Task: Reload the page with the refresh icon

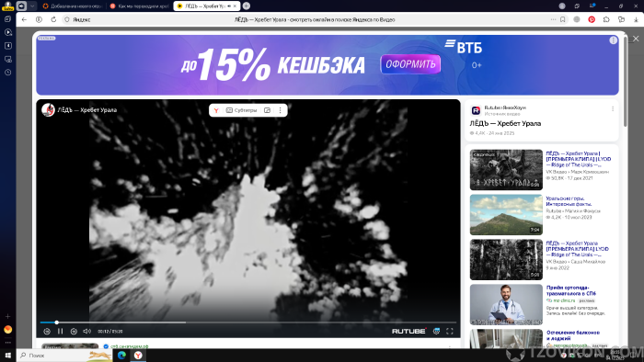Action: tap(53, 19)
